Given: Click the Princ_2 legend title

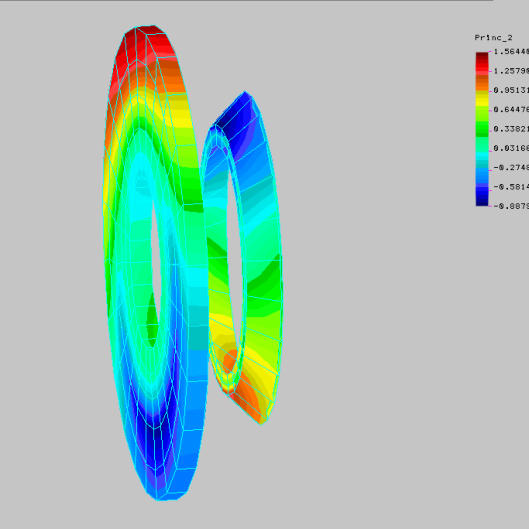Looking at the screenshot, I should [493, 38].
